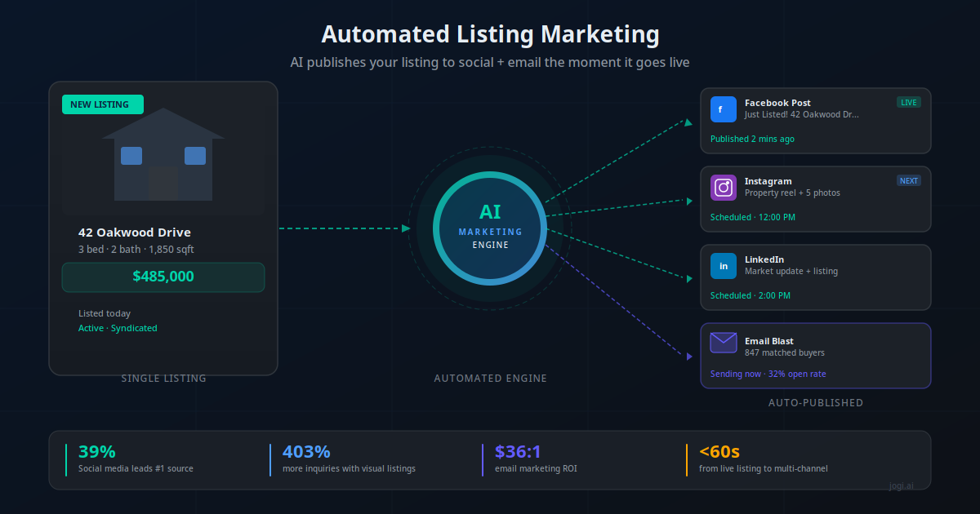Image resolution: width=980 pixels, height=514 pixels.
Task: Click the 'Facebook Post' card title
Action: pos(777,103)
